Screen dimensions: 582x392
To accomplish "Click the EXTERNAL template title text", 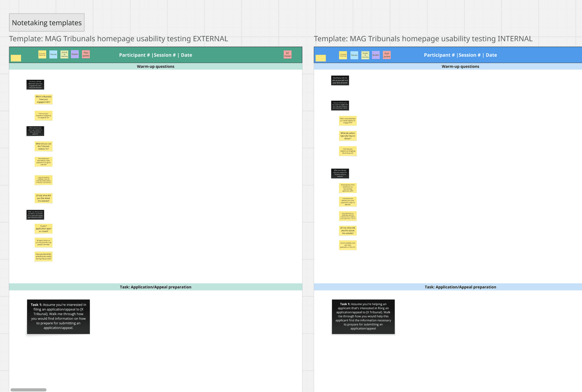I will click(x=119, y=39).
